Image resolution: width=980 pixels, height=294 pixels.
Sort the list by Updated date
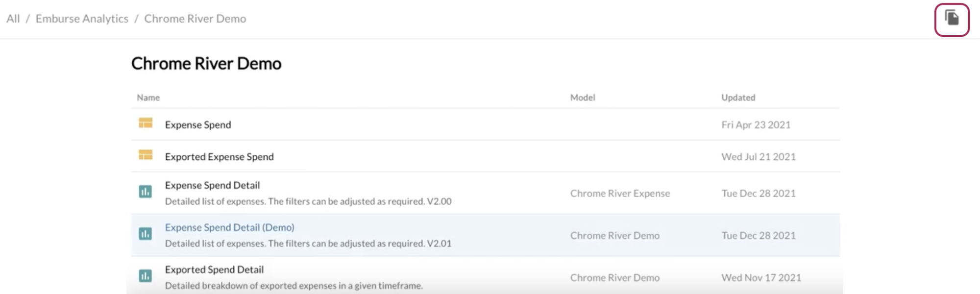pos(738,98)
